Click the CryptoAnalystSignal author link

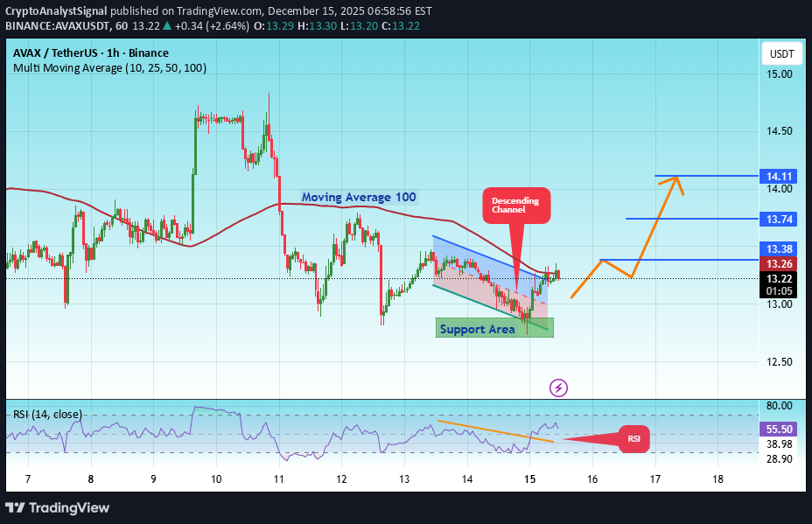pyautogui.click(x=54, y=11)
